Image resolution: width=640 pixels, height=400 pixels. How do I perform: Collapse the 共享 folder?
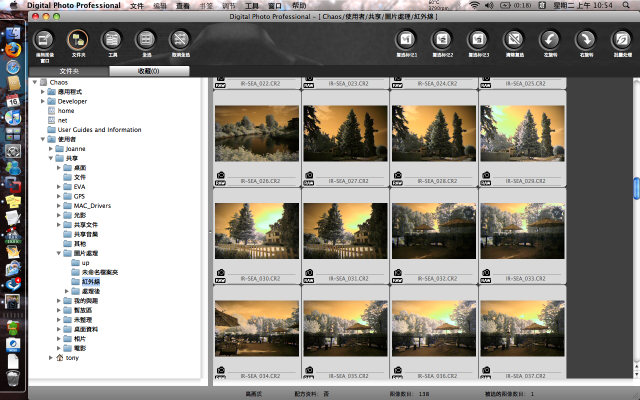click(51, 158)
